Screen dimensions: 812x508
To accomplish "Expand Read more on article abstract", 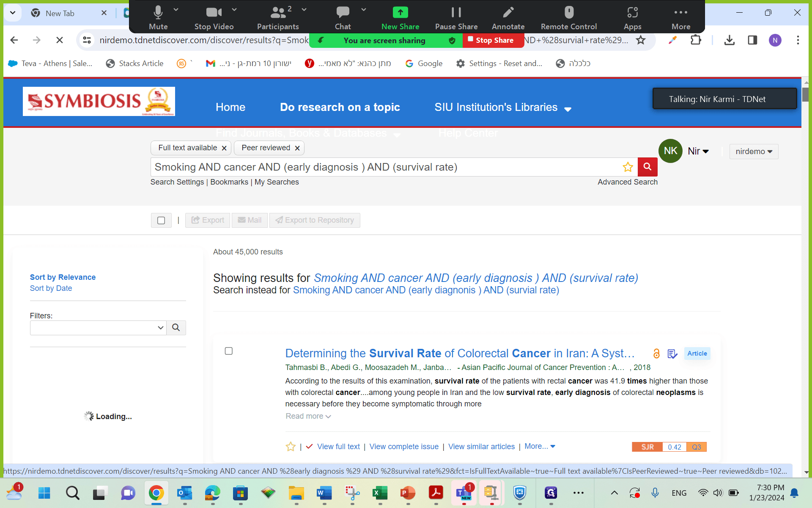I will 308,416.
